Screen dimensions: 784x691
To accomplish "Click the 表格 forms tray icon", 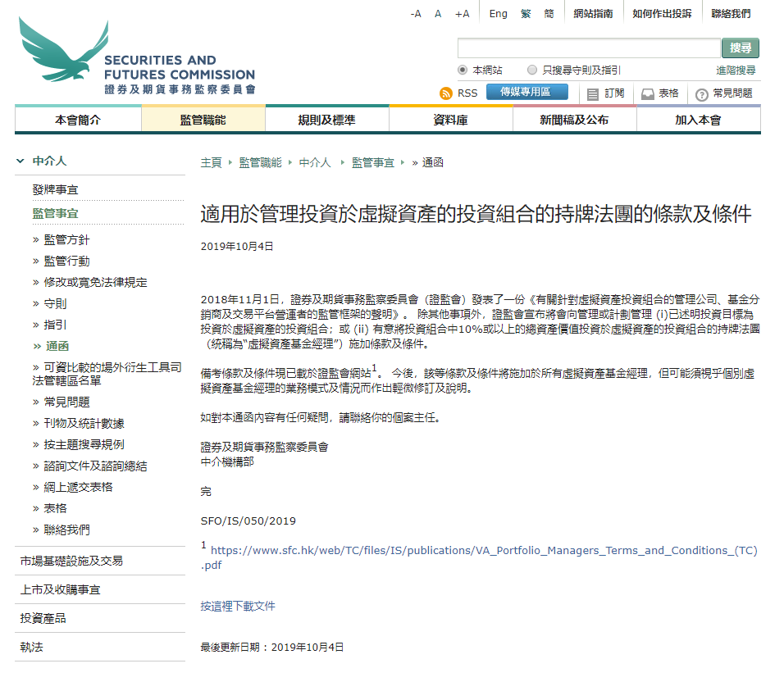I will (x=648, y=94).
